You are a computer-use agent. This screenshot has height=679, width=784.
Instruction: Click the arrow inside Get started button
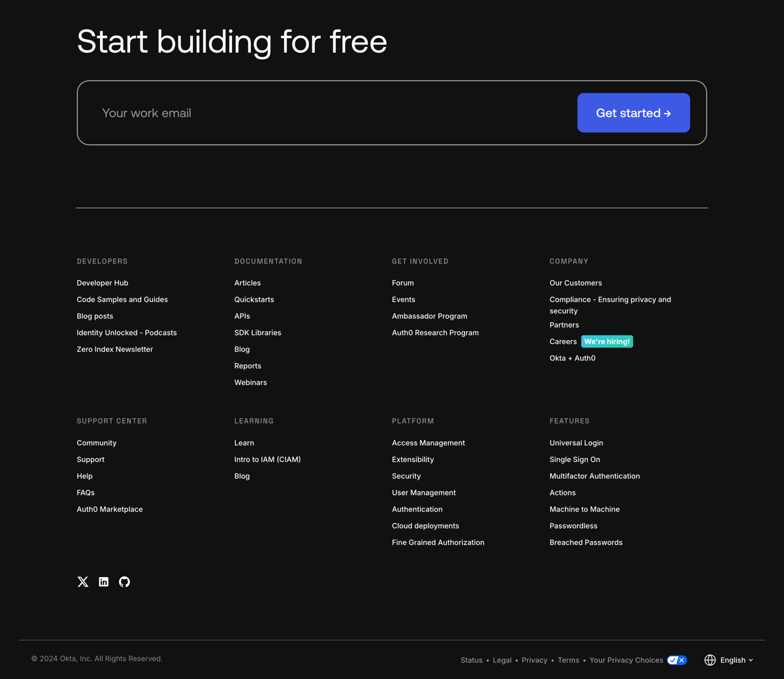[666, 113]
